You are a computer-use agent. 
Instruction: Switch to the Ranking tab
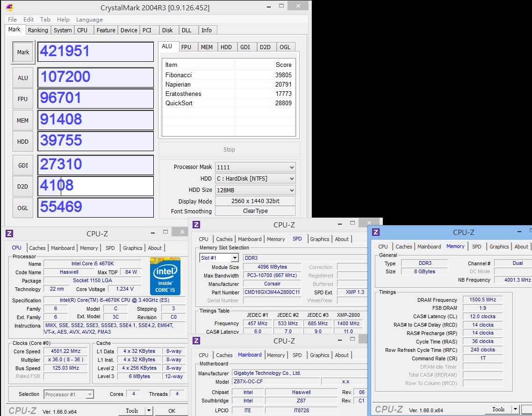(38, 30)
